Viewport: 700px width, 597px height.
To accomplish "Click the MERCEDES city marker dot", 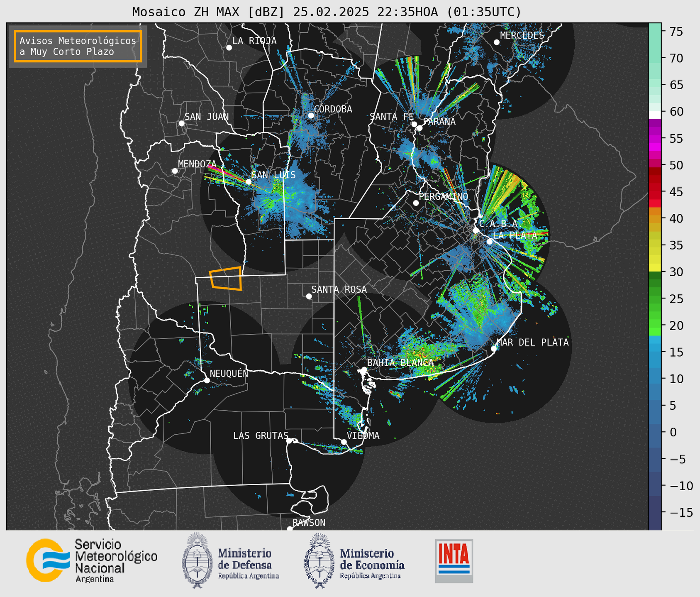I will pos(497,42).
